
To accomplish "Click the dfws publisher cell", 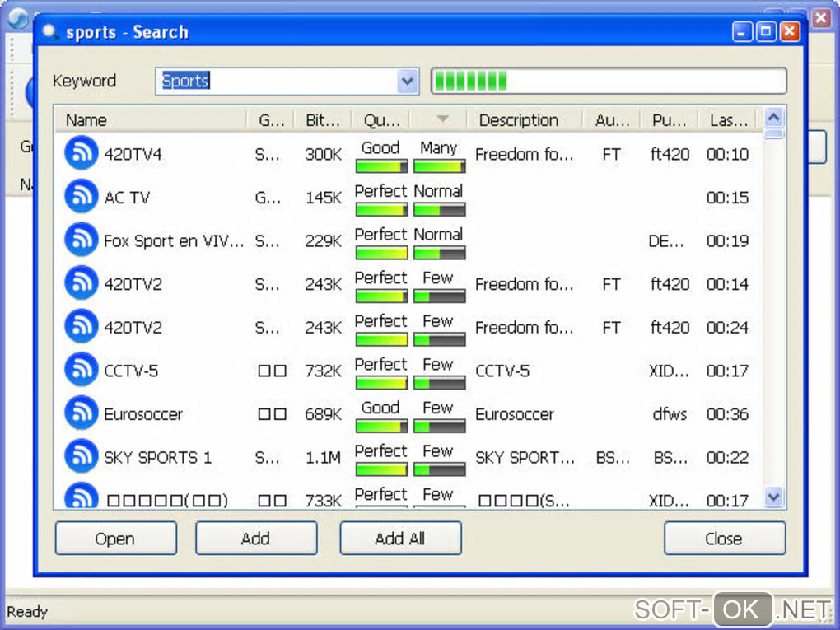I will coord(670,414).
